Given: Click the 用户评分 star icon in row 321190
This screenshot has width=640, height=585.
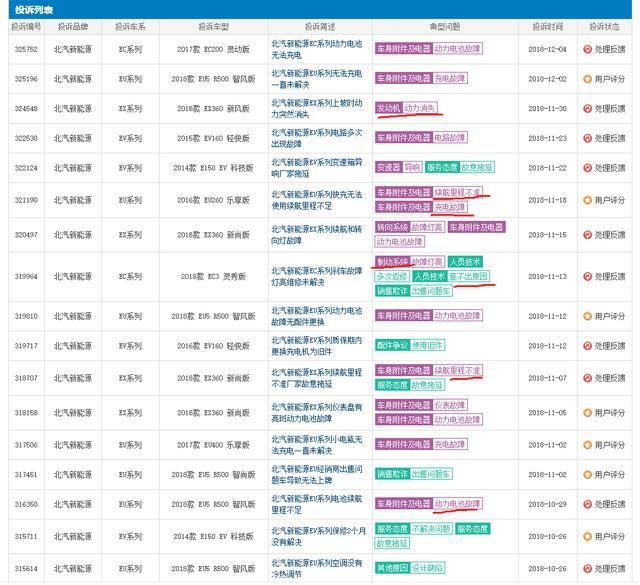Looking at the screenshot, I should click(x=587, y=200).
